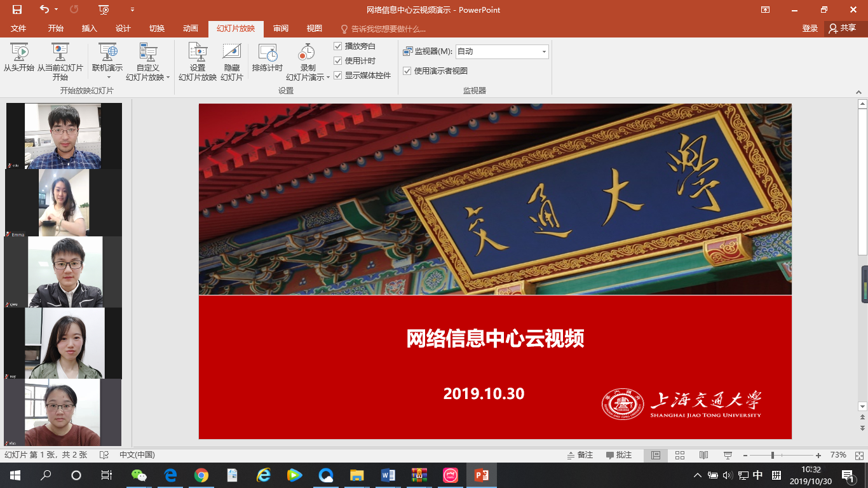The height and width of the screenshot is (488, 868).
Task: Switch to Reading view icon
Action: tap(703, 455)
